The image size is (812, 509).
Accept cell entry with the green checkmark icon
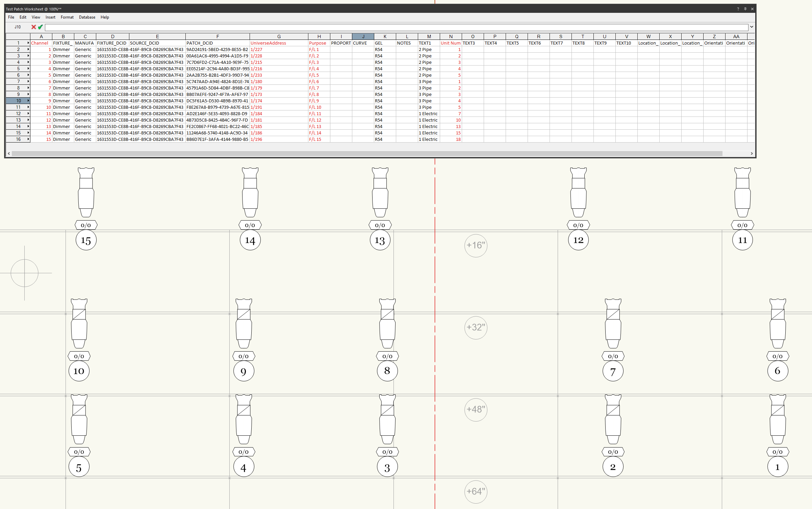[41, 27]
